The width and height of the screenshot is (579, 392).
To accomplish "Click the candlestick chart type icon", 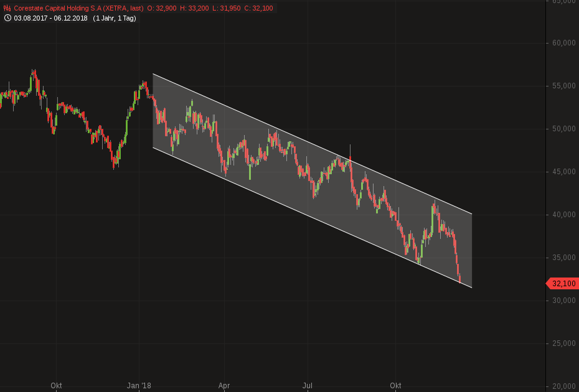I will pyautogui.click(x=6, y=9).
